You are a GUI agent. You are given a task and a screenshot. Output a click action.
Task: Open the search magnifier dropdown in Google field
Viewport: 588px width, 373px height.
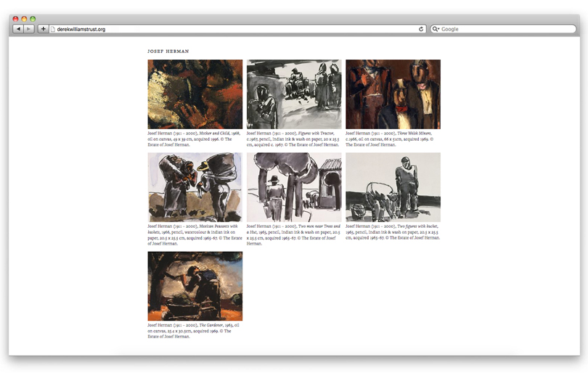(x=436, y=29)
